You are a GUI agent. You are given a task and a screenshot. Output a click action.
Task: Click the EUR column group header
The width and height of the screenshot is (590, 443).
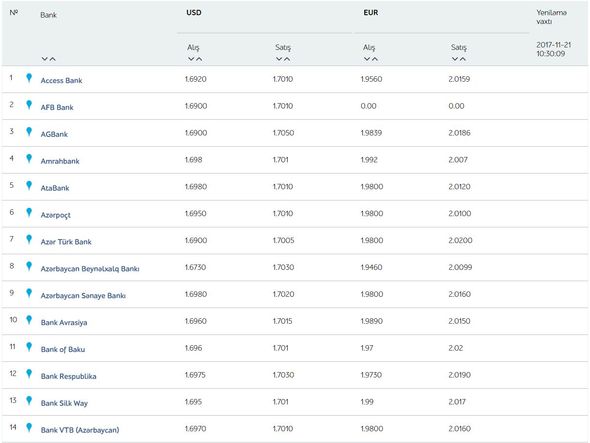371,13
